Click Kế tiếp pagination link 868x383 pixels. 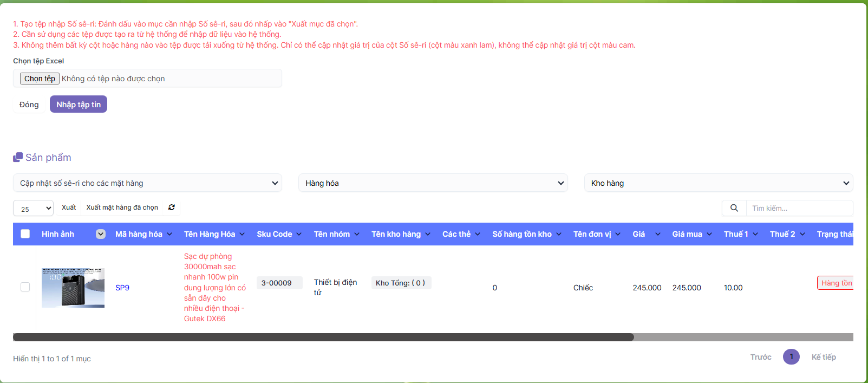tap(823, 357)
